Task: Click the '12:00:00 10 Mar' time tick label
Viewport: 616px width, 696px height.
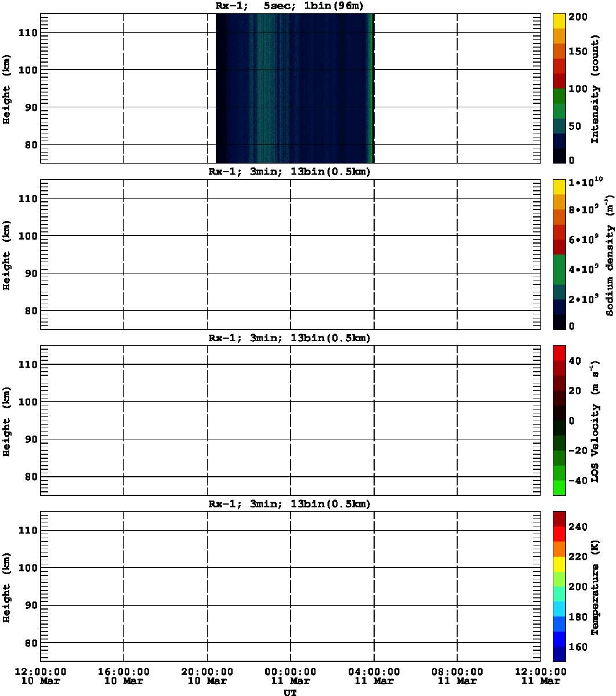Action: (40, 676)
